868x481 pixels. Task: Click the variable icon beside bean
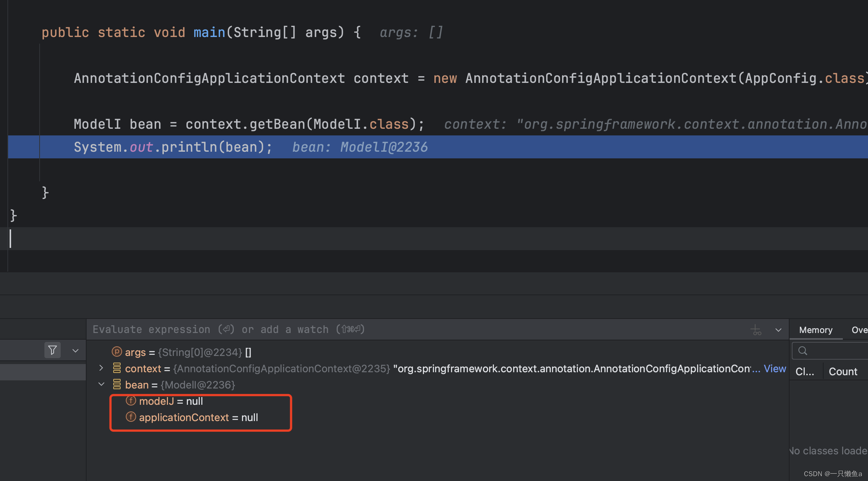tap(117, 384)
